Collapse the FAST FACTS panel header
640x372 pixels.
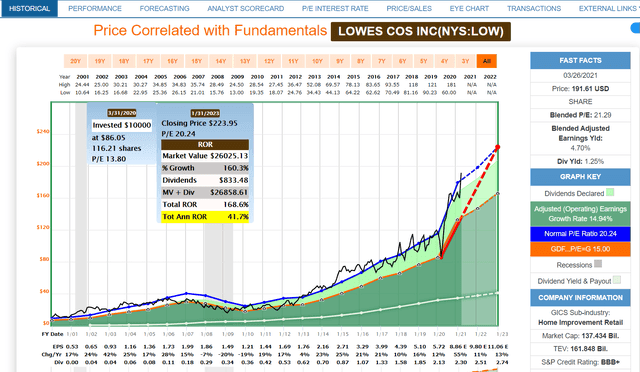pos(580,60)
